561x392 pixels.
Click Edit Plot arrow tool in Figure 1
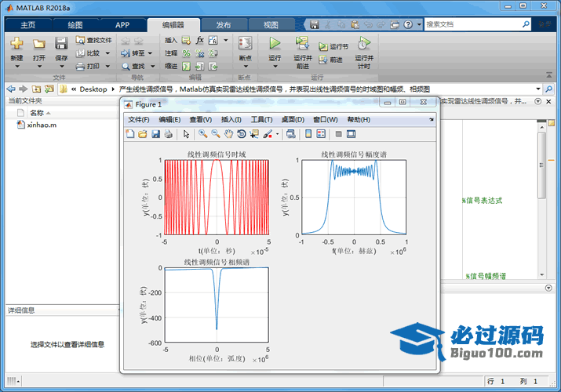click(186, 134)
